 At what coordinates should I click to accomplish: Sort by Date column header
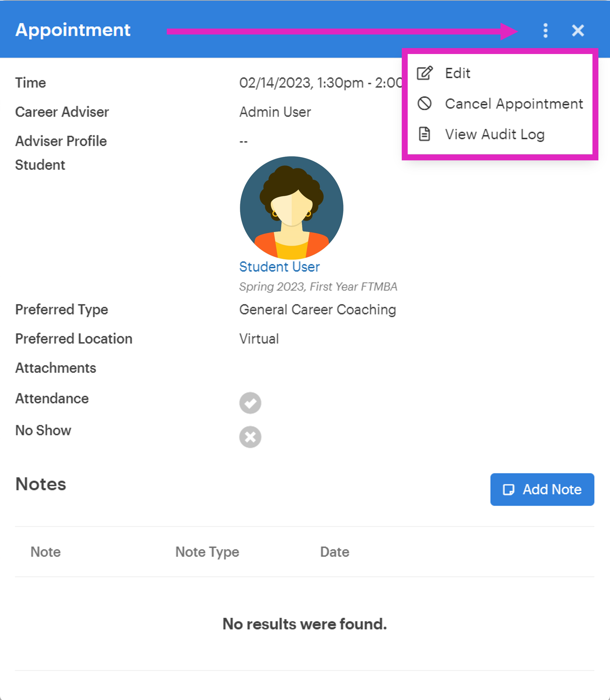(334, 552)
